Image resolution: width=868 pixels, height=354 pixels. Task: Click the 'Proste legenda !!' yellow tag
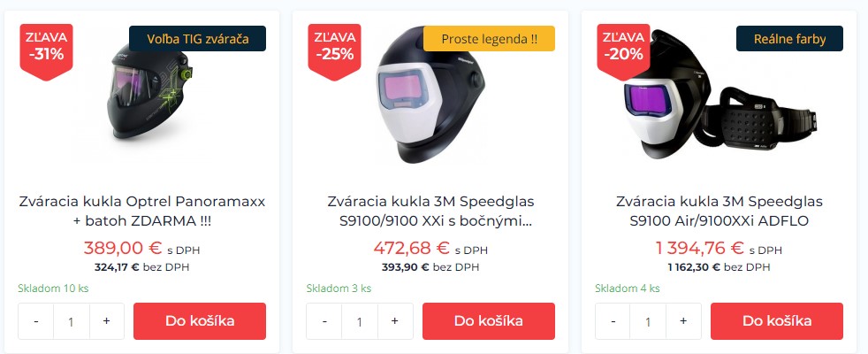tap(489, 39)
